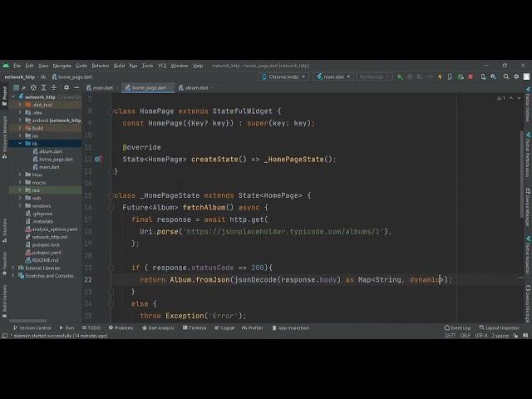Viewport: 532px width, 399px height.
Task: Switch to main.dart editor tab
Action: pos(101,88)
